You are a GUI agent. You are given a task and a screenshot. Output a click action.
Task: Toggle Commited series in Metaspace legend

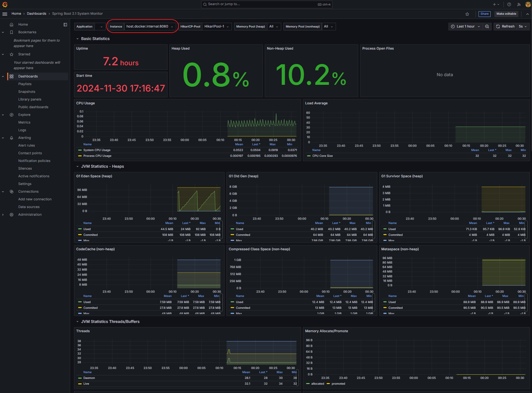pyautogui.click(x=396, y=308)
